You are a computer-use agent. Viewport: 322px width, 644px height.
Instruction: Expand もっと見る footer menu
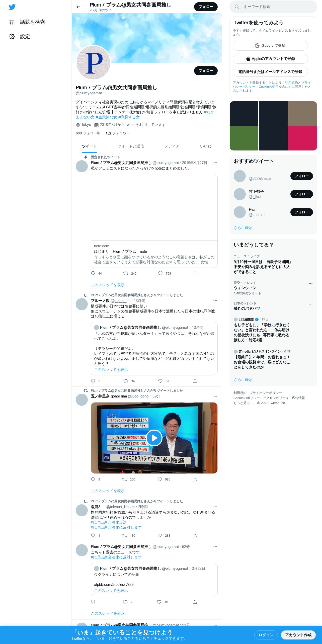[243, 403]
